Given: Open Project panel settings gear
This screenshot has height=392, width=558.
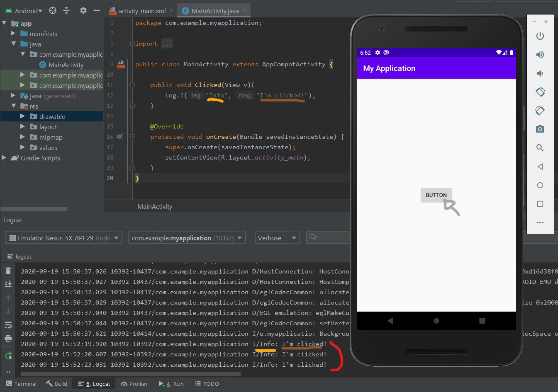Looking at the screenshot, I should [83, 10].
